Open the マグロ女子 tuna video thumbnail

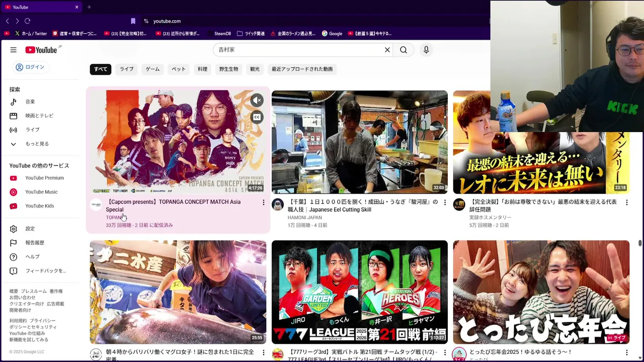click(178, 292)
